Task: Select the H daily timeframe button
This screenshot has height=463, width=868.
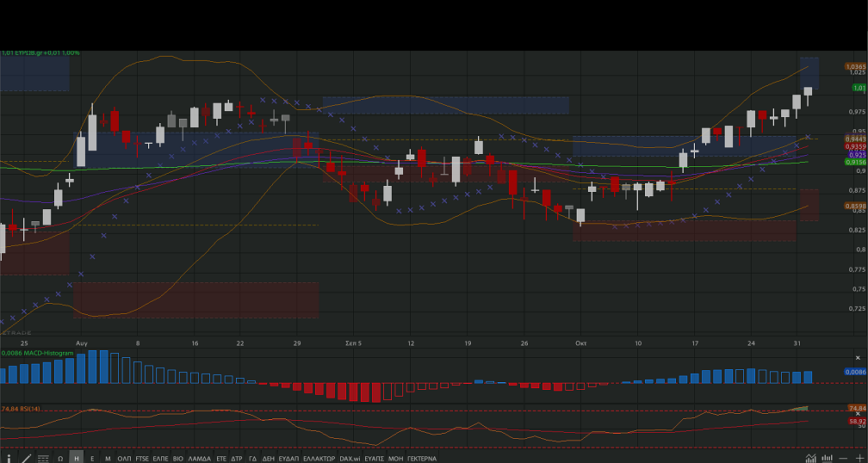Action: coord(76,459)
